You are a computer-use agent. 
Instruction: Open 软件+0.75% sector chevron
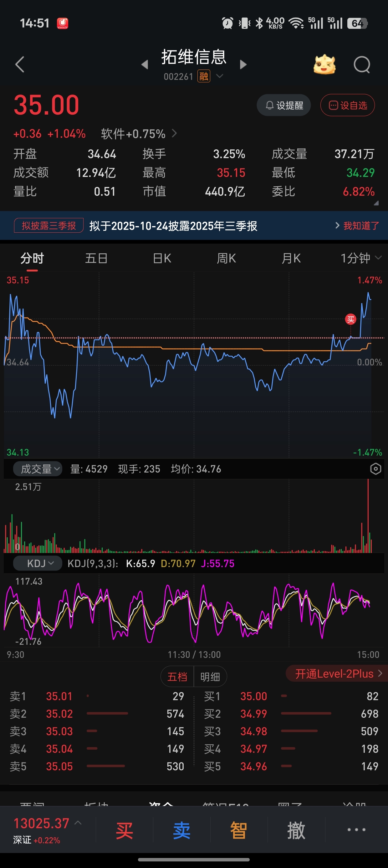[174, 133]
